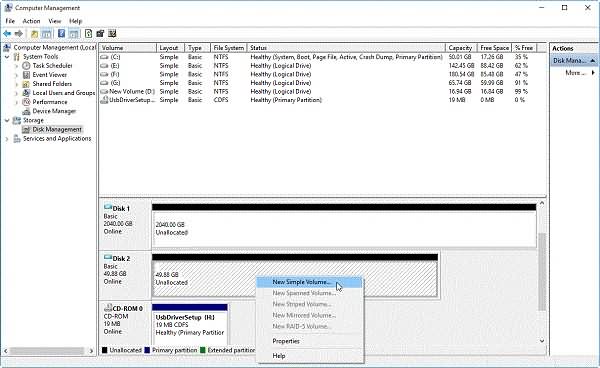Viewport: 600px width, 368px height.
Task: Collapse the Storage tree node
Action: [7, 120]
